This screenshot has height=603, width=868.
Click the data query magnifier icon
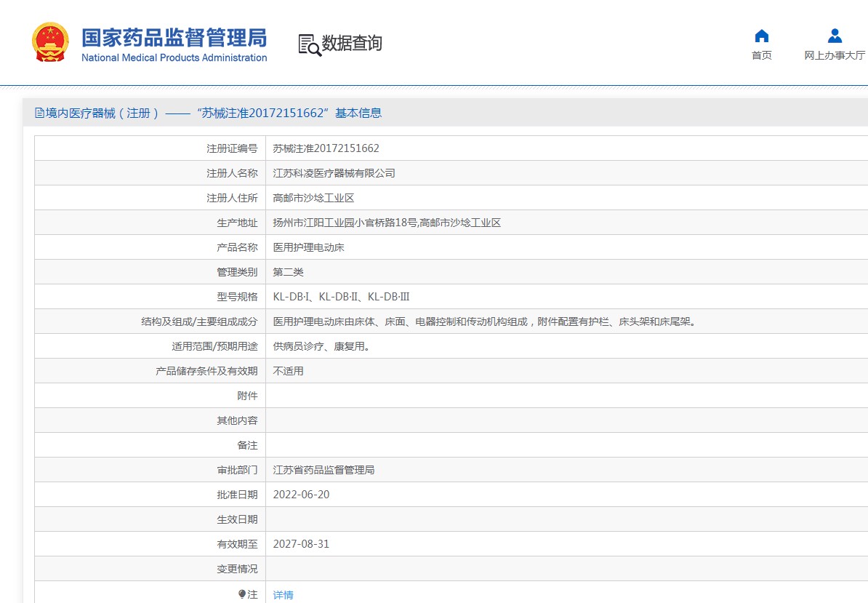click(310, 45)
